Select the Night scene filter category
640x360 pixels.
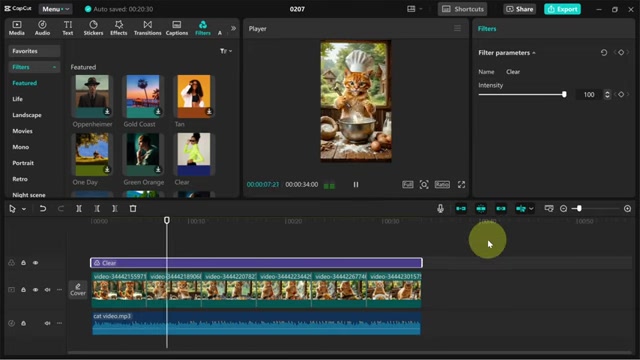(29, 195)
